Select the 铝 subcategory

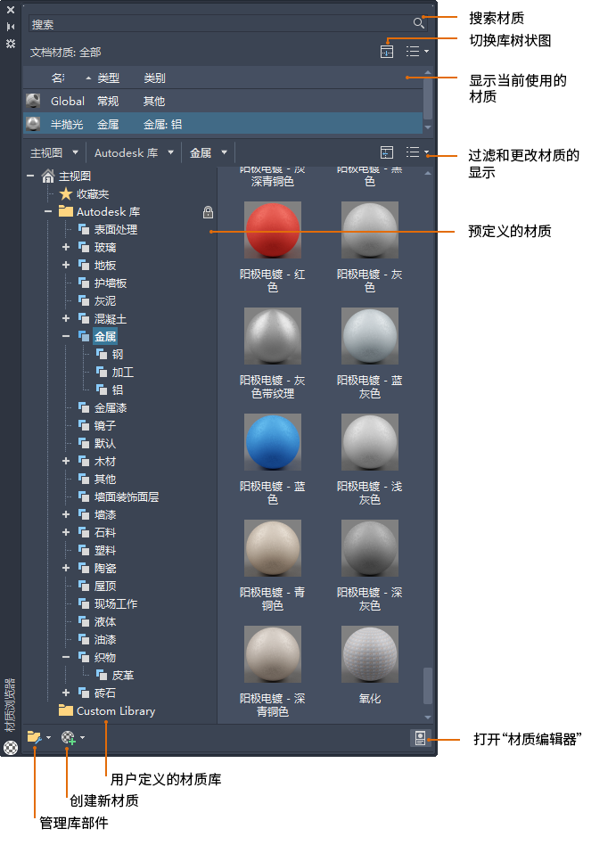pyautogui.click(x=110, y=390)
